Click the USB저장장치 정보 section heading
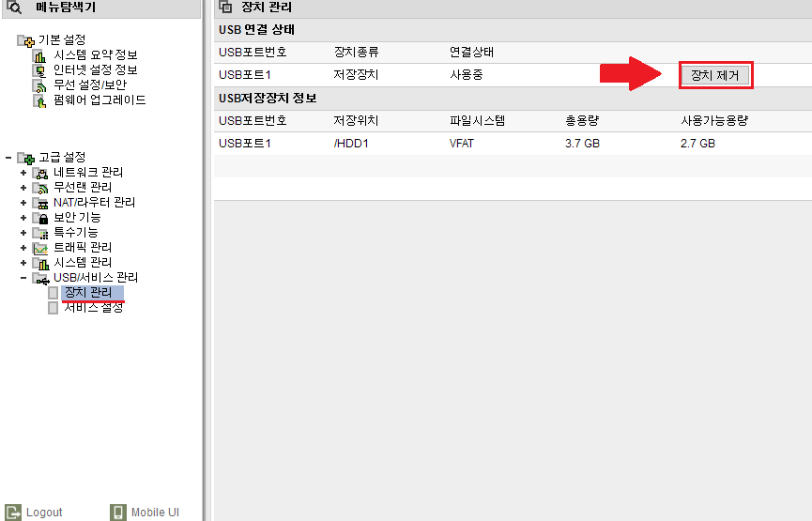The image size is (812, 521). (x=268, y=99)
